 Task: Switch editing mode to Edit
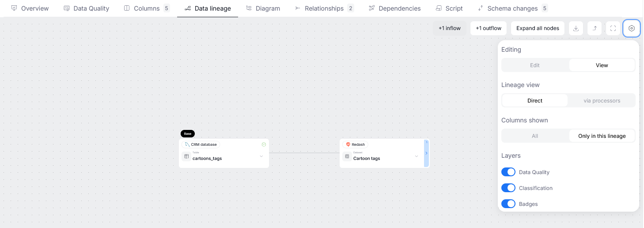click(535, 65)
